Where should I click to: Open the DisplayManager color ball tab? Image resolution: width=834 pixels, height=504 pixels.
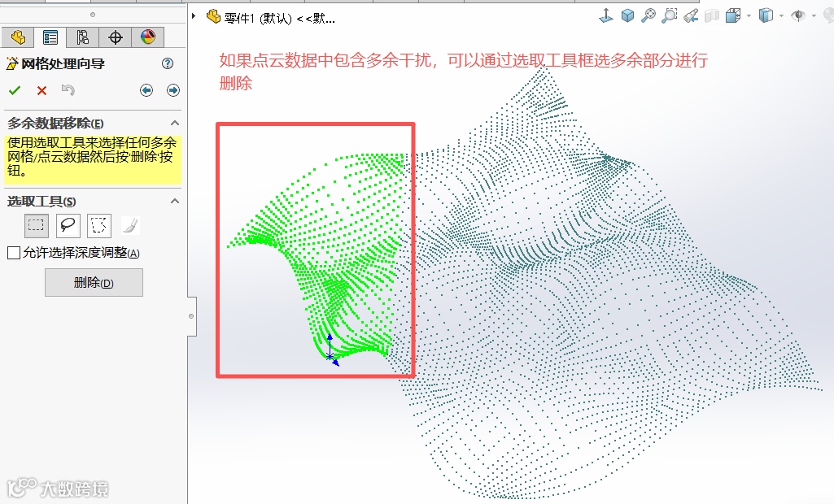[x=148, y=37]
